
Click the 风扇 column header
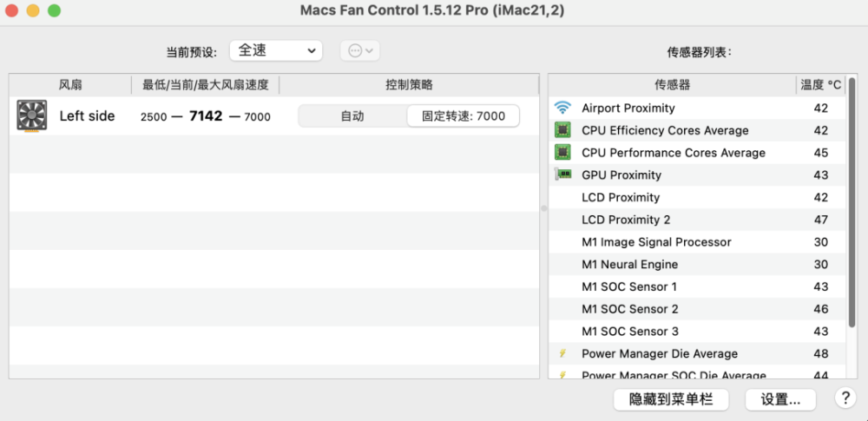[70, 85]
